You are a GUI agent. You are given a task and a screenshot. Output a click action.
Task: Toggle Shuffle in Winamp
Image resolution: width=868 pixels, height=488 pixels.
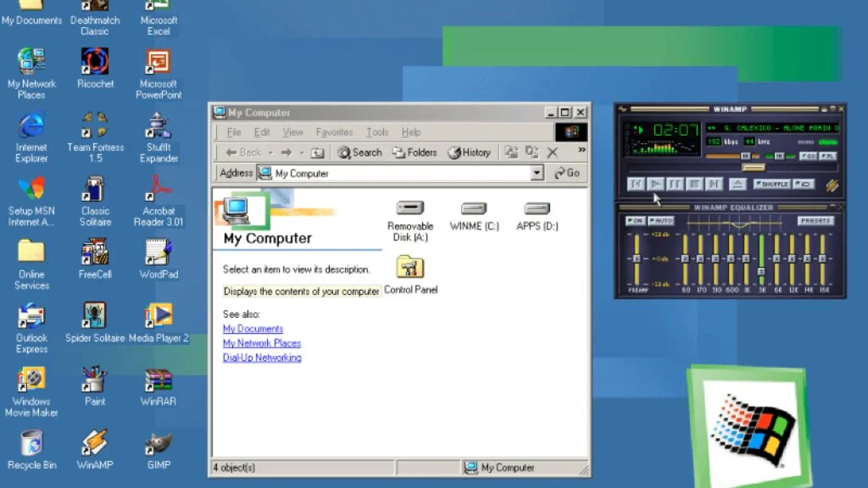(772, 184)
